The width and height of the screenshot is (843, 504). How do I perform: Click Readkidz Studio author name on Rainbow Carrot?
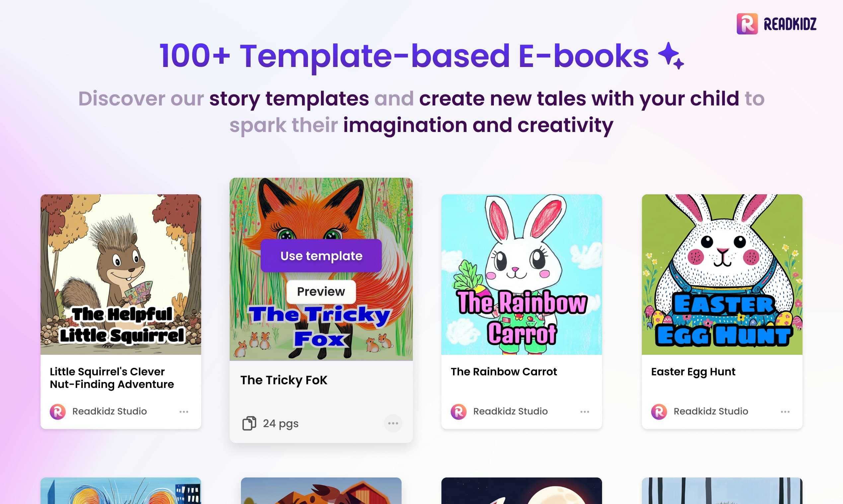(x=510, y=411)
